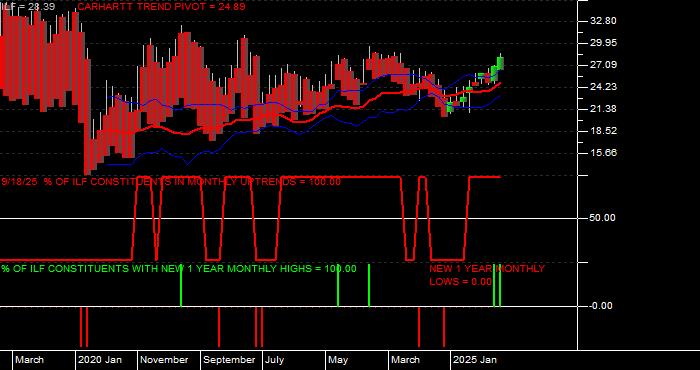Click the 24.23 price axis value
Viewport: 700px width, 370px height.
(603, 87)
